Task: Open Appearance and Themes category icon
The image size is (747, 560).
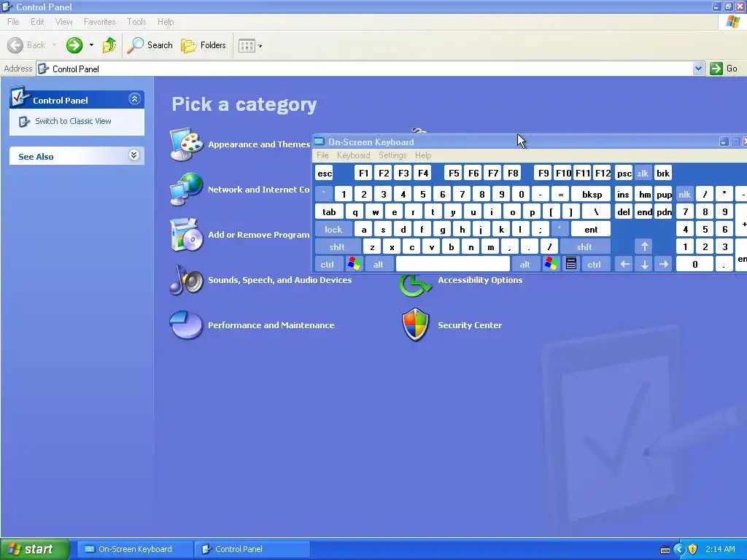Action: pos(187,144)
